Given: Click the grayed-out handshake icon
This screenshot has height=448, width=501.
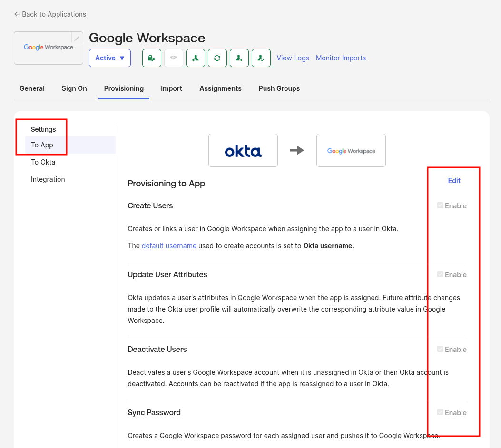Looking at the screenshot, I should [174, 58].
